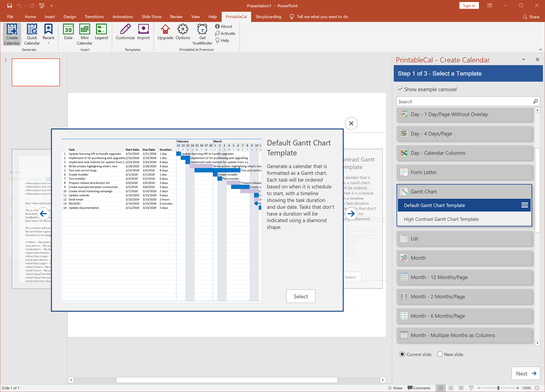Expand the Day - 1 Day/Page Without Overlay category
The image size is (545, 392).
(x=464, y=114)
